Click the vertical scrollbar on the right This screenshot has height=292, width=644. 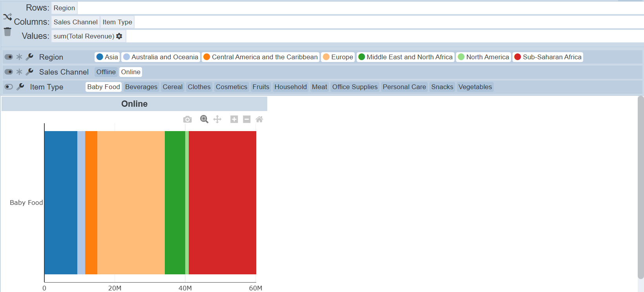(x=640, y=188)
